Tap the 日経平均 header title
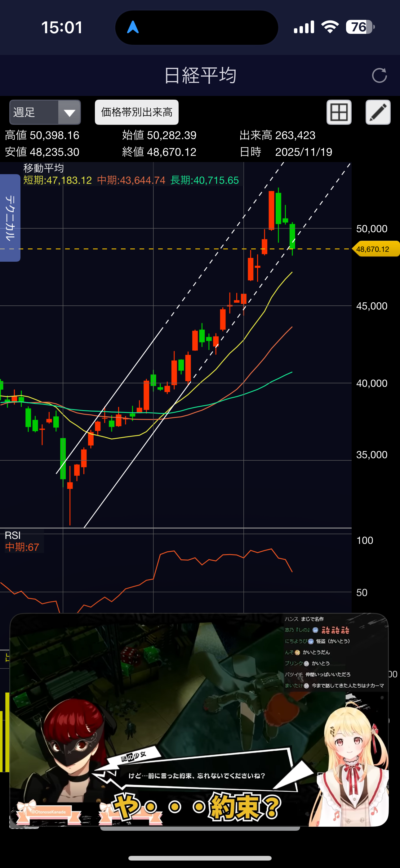400x868 pixels. click(x=200, y=75)
